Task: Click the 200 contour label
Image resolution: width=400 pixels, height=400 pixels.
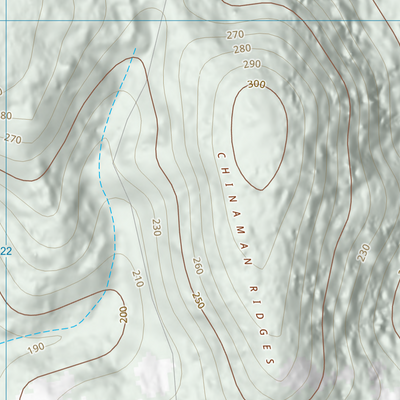Action: click(x=124, y=314)
